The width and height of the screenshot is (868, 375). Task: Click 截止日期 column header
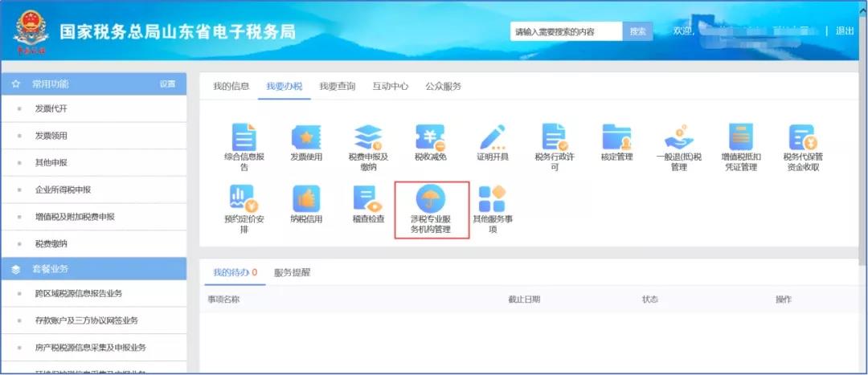click(x=524, y=300)
